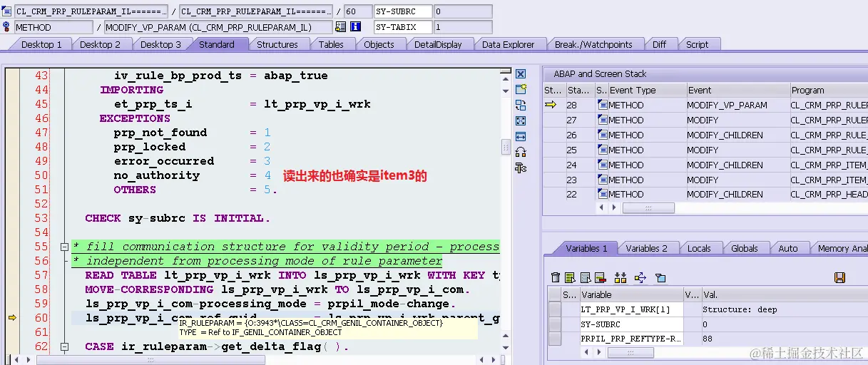Click the stack table's scroll-right arrow
The height and width of the screenshot is (365, 868).
614,207
